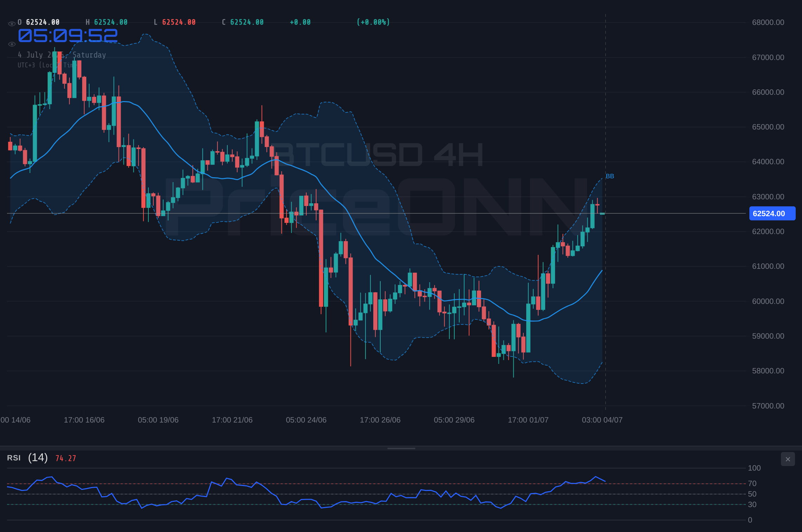802x532 pixels.
Task: Click the 63000.00 price axis label
Action: click(x=768, y=197)
